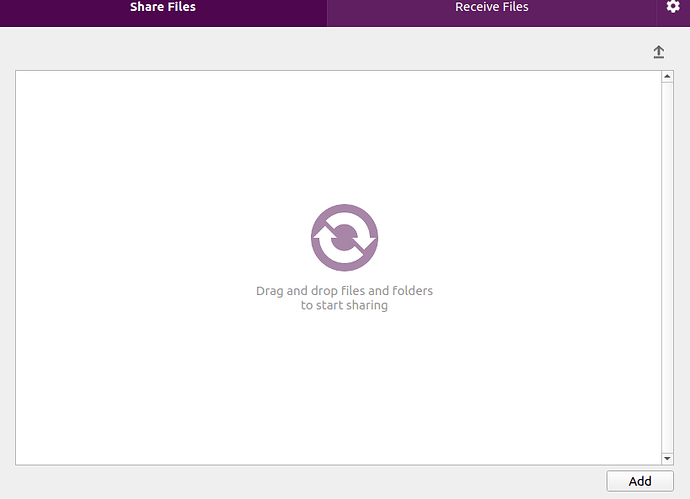Click the scrollbar up arrow
Viewport: 690px width, 499px height.
(667, 77)
